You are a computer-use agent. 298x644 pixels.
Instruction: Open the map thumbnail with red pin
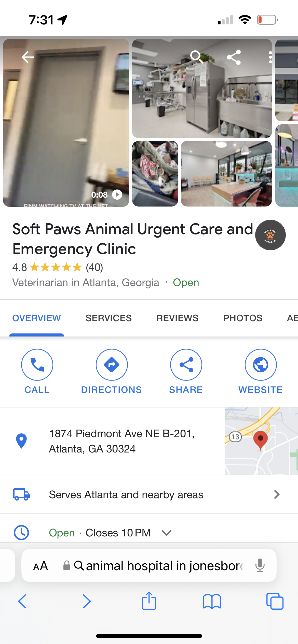(261, 441)
